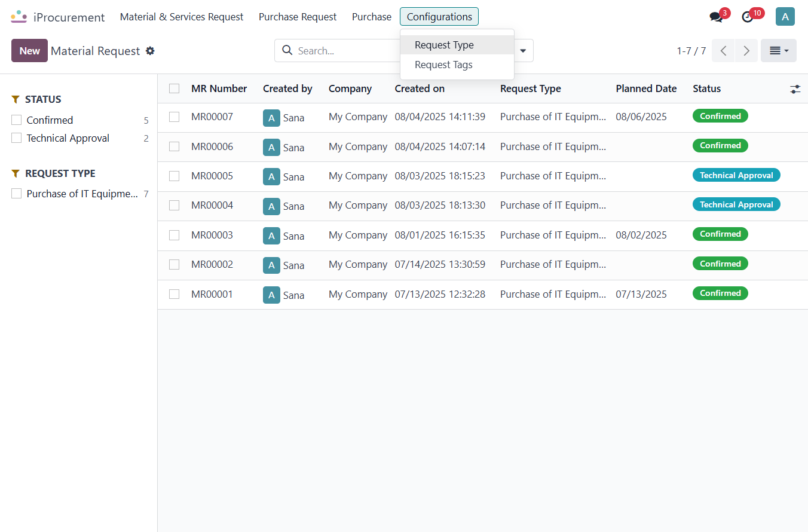Click the filter funnel icon next to STATUS
The height and width of the screenshot is (532, 808).
pos(16,99)
